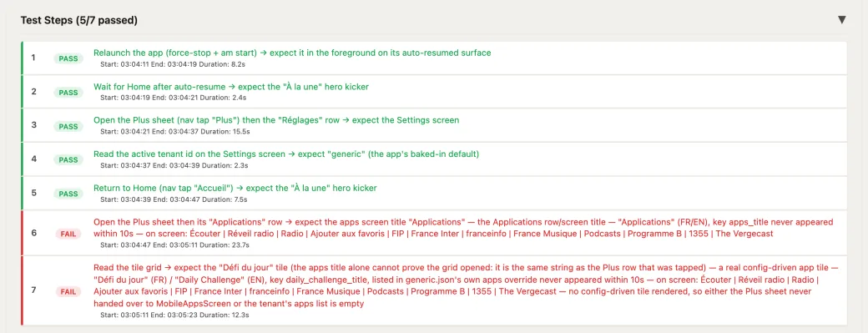Select the 'Wait for Home after auto-resume' step
This screenshot has width=868, height=333.
231,86
